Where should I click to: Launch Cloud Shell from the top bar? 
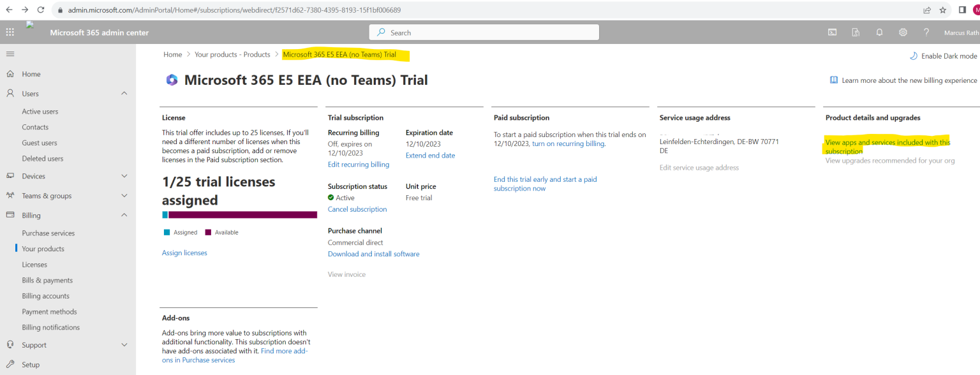pyautogui.click(x=832, y=32)
